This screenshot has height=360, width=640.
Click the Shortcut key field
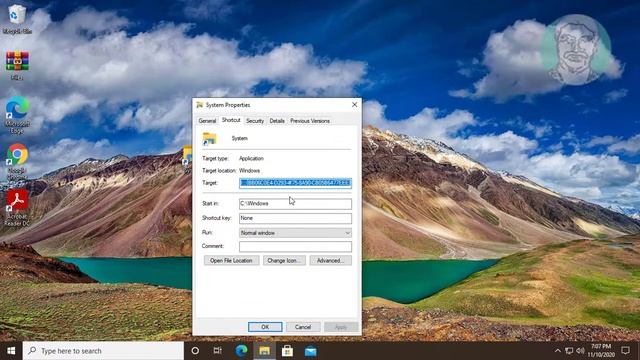[295, 218]
